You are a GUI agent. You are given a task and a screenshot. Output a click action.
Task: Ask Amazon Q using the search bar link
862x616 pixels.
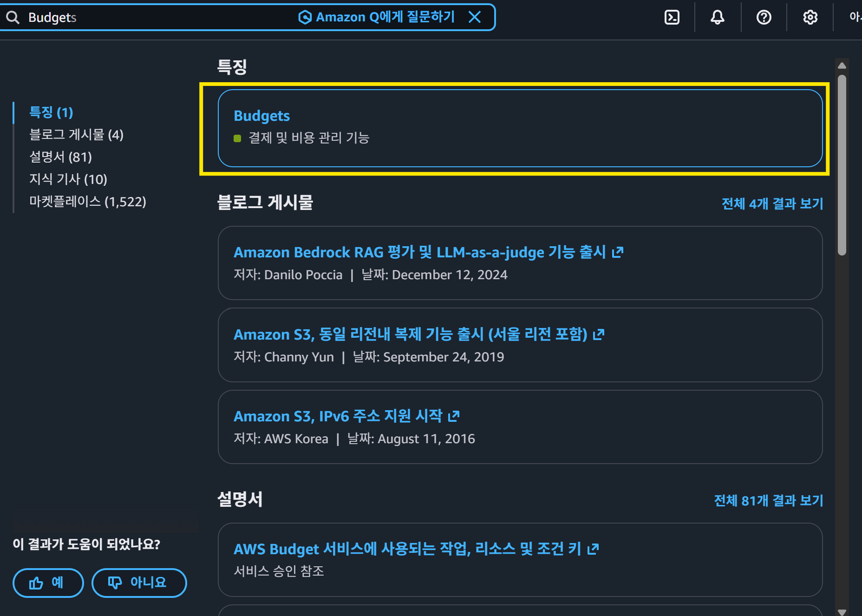point(376,17)
